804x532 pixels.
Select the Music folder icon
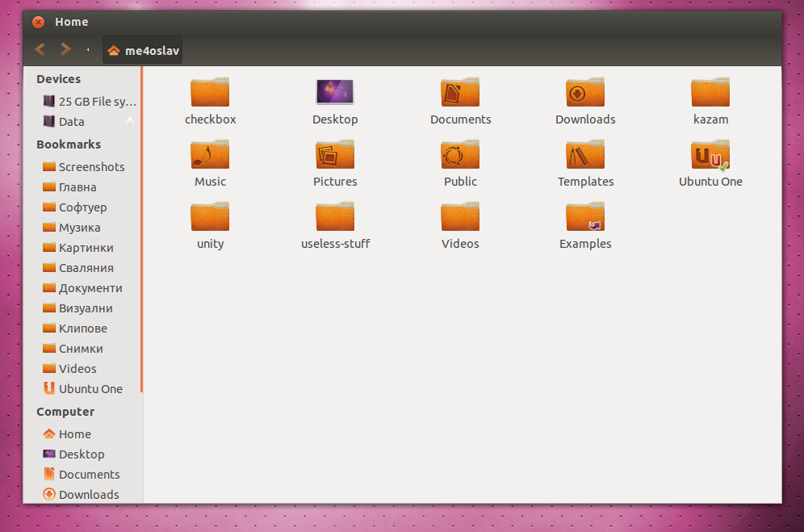pyautogui.click(x=210, y=155)
